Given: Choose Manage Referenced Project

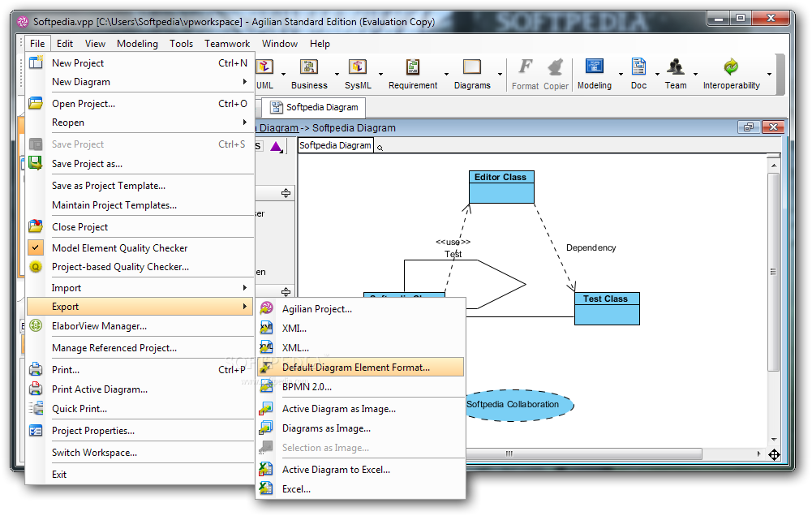Looking at the screenshot, I should pyautogui.click(x=140, y=347).
